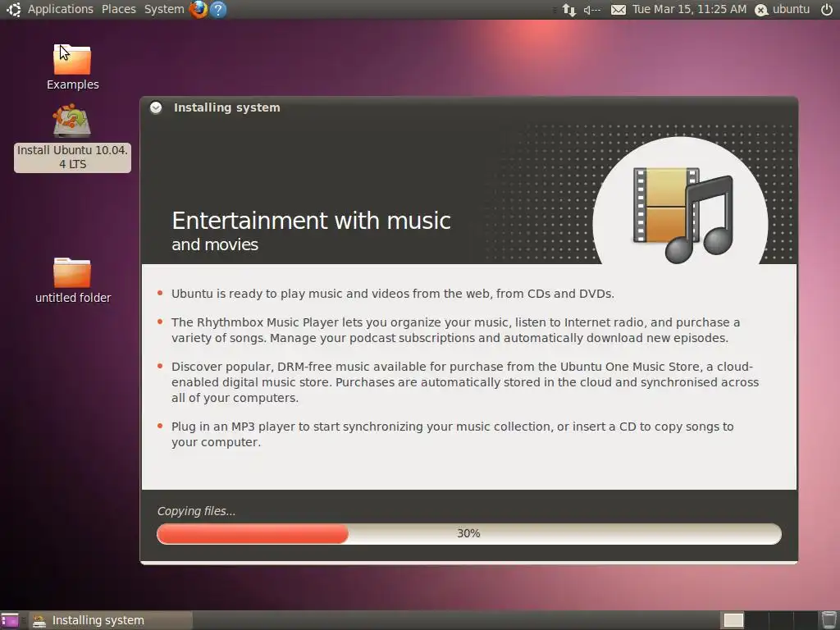This screenshot has height=630, width=840.
Task: Click the power shutdown icon
Action: [827, 9]
